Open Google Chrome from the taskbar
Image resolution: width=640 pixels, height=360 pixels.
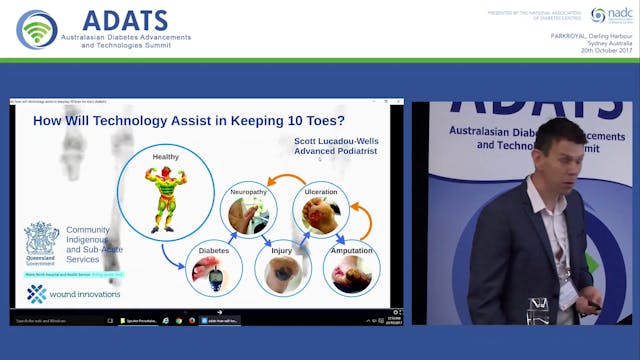click(x=179, y=321)
